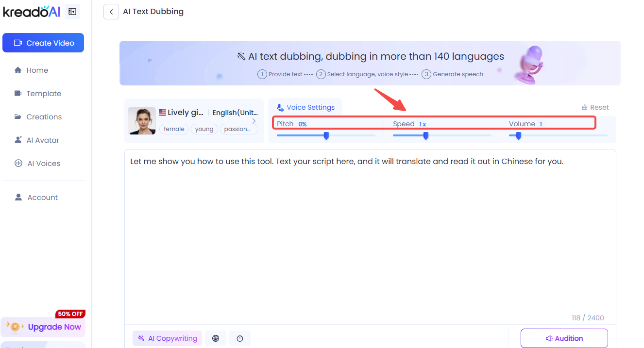The height and width of the screenshot is (348, 644).
Task: Click the Pitch slider handle
Action: (x=326, y=136)
